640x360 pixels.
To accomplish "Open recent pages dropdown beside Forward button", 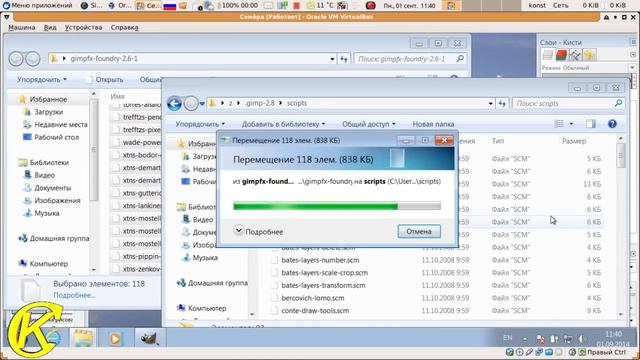I will (202, 104).
